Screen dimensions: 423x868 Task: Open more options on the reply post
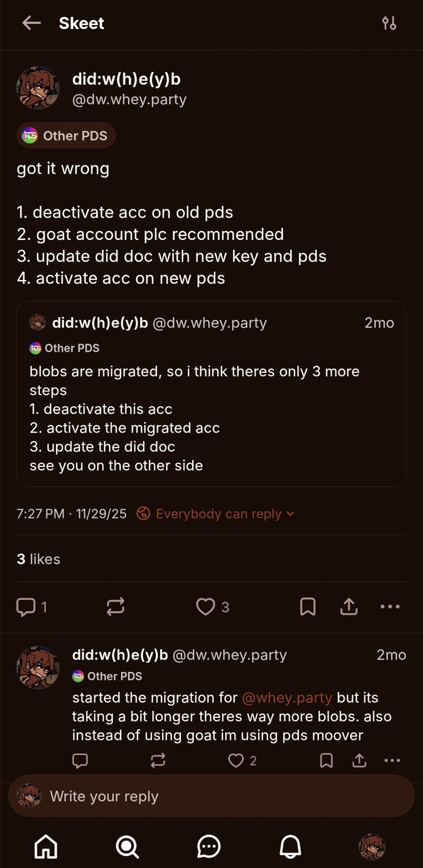click(x=392, y=760)
